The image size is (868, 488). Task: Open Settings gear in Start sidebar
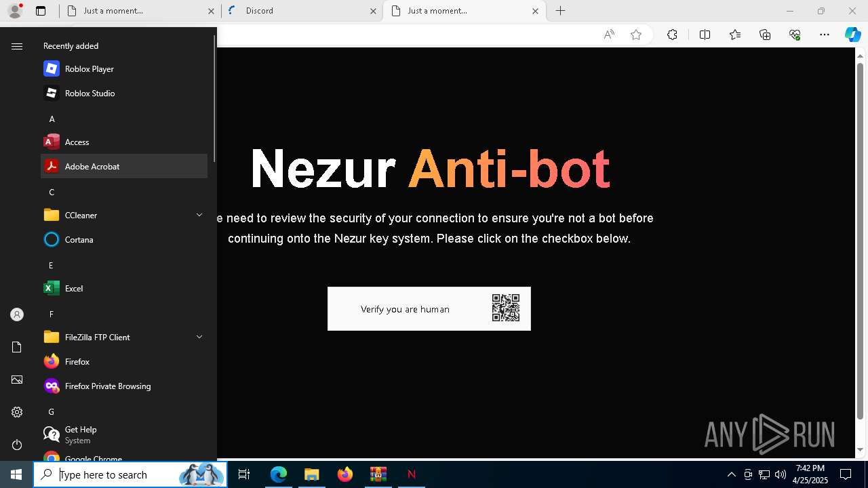click(x=17, y=412)
